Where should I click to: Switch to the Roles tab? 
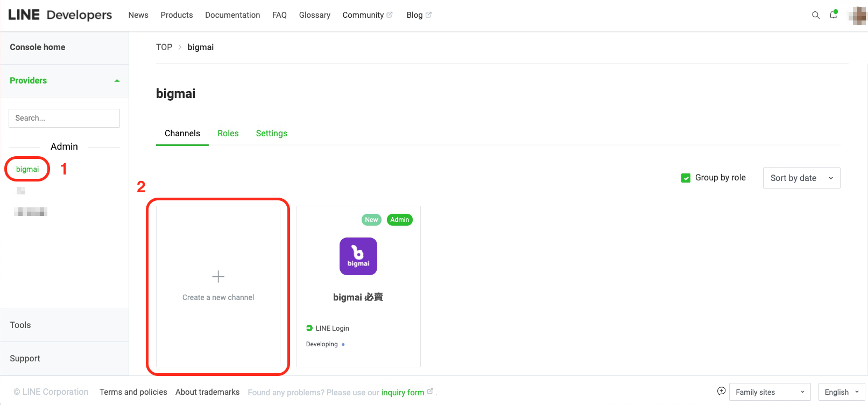click(228, 134)
